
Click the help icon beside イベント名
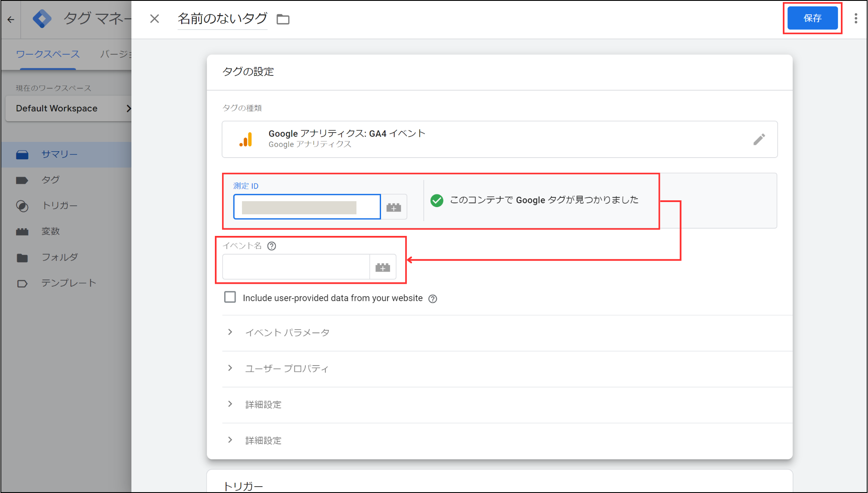click(x=272, y=246)
